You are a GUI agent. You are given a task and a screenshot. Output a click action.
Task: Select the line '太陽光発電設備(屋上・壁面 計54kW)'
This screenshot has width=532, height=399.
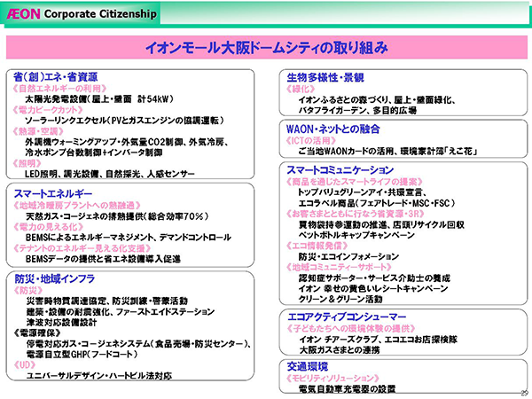(99, 99)
